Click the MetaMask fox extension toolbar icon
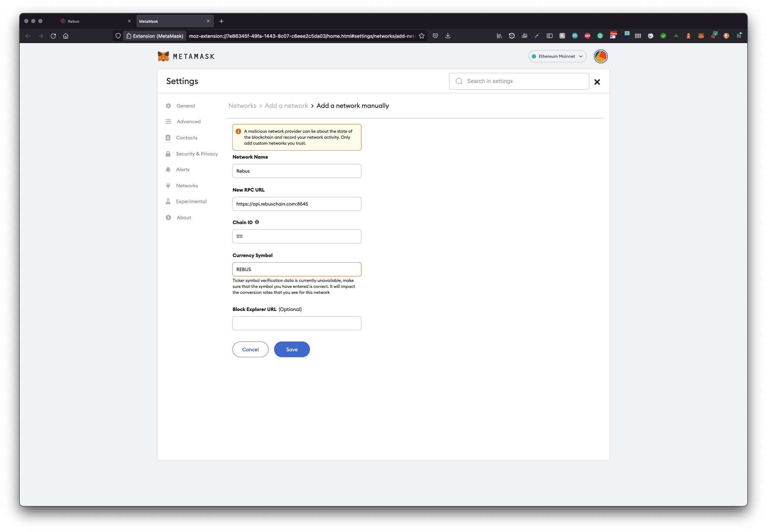Image resolution: width=767 pixels, height=532 pixels. [701, 36]
